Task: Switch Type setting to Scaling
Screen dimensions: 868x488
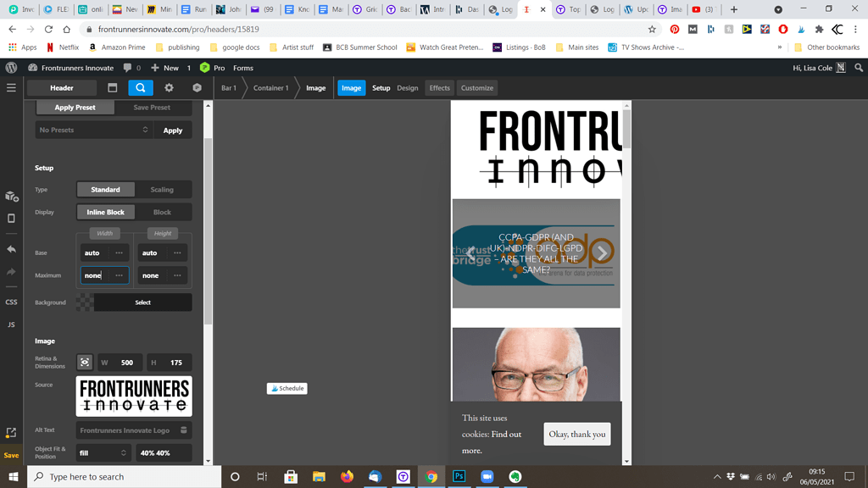Action: (x=163, y=189)
